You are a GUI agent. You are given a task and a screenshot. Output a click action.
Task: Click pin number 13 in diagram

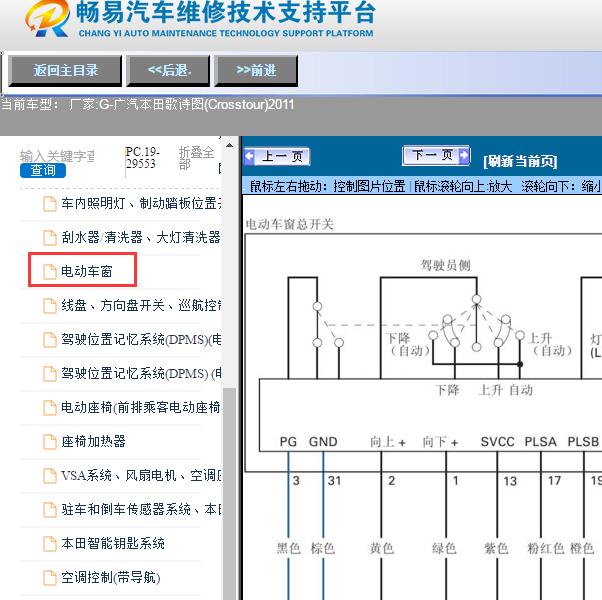(510, 481)
